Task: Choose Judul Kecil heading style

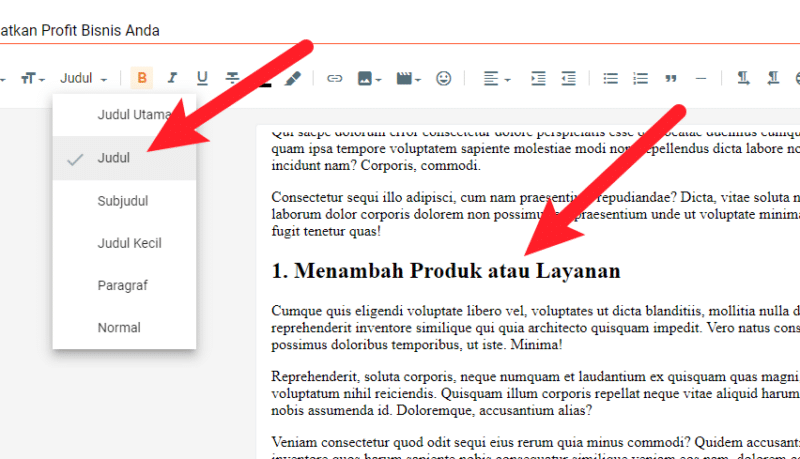Action: (x=124, y=243)
